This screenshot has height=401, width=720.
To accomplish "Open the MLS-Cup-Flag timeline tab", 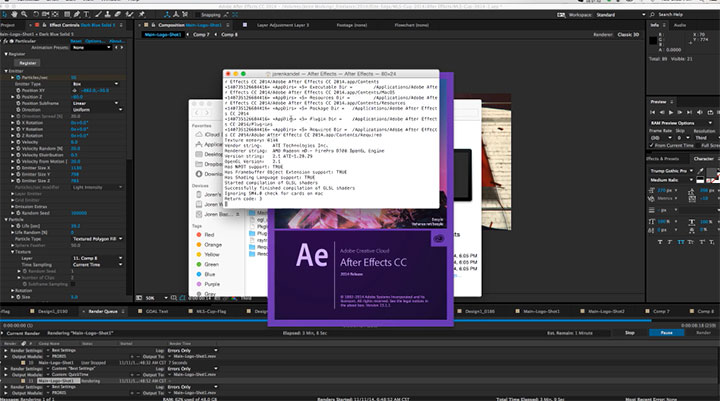I will pyautogui.click(x=211, y=311).
